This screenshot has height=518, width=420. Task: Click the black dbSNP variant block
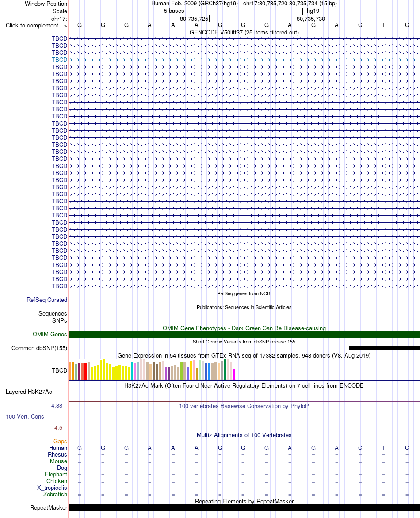pos(384,348)
